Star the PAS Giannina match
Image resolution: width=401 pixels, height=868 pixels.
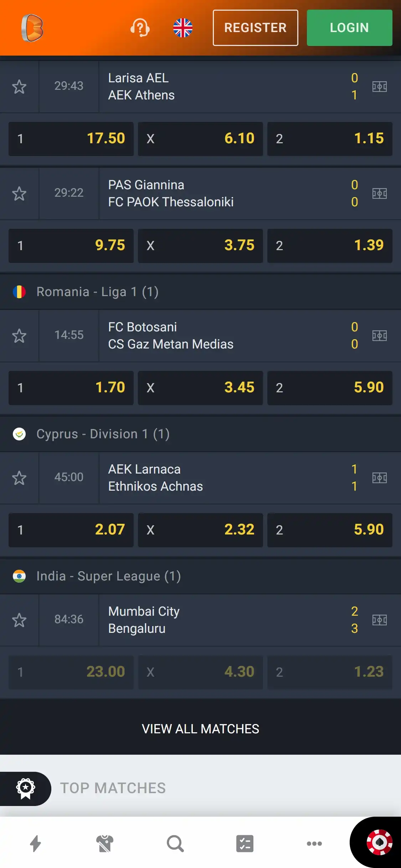pyautogui.click(x=19, y=193)
